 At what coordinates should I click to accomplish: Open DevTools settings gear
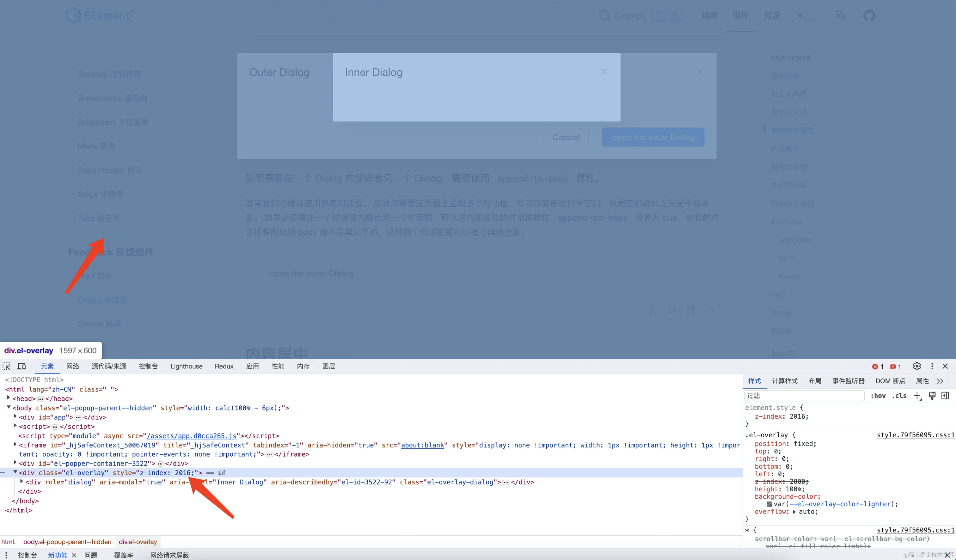click(x=916, y=366)
